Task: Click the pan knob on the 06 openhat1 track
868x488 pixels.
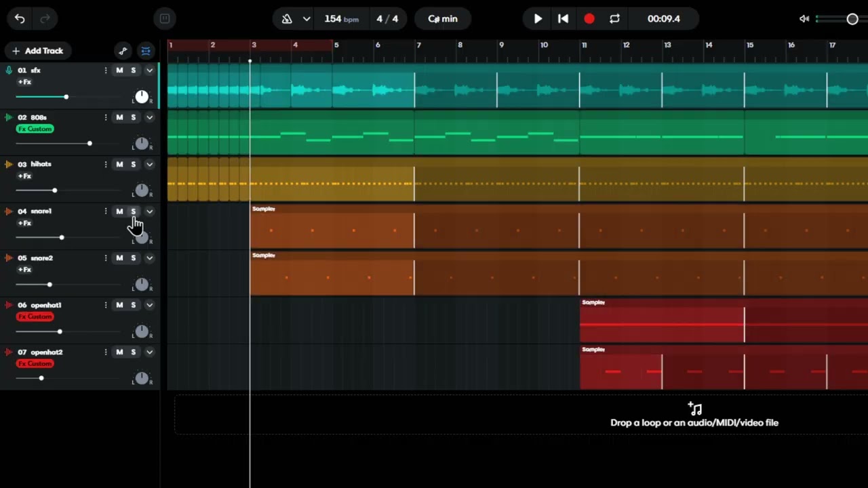Action: pyautogui.click(x=142, y=331)
